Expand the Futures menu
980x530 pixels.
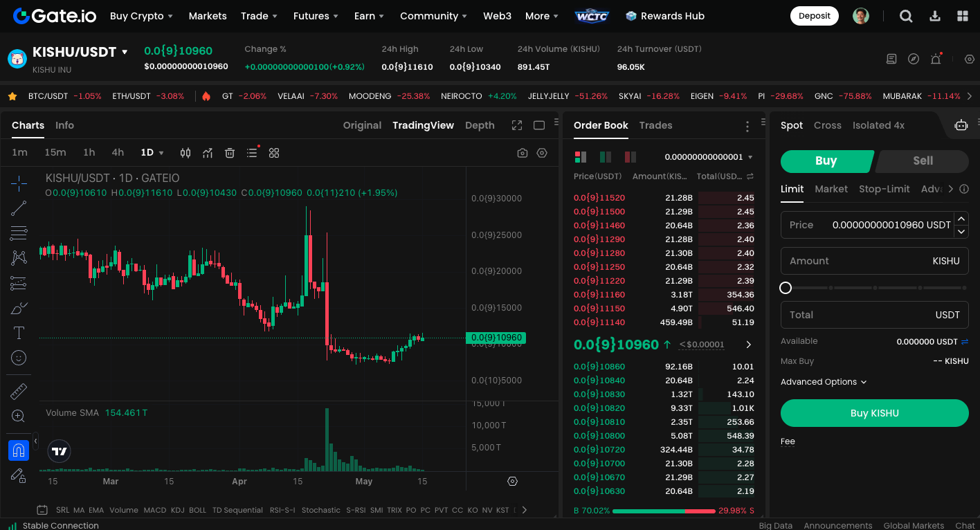click(316, 16)
